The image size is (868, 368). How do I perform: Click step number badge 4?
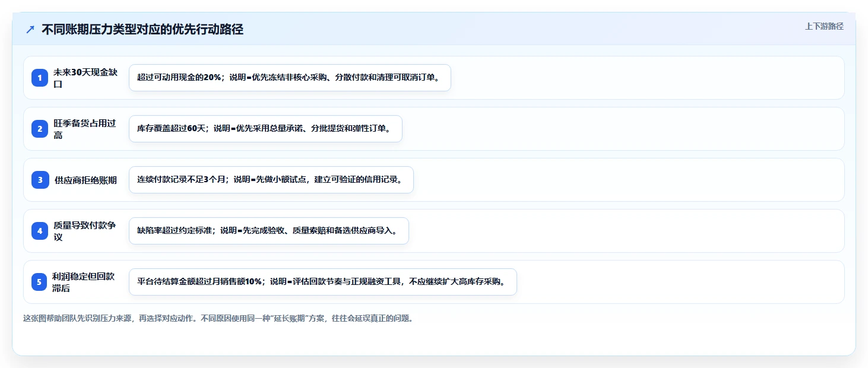coord(40,231)
